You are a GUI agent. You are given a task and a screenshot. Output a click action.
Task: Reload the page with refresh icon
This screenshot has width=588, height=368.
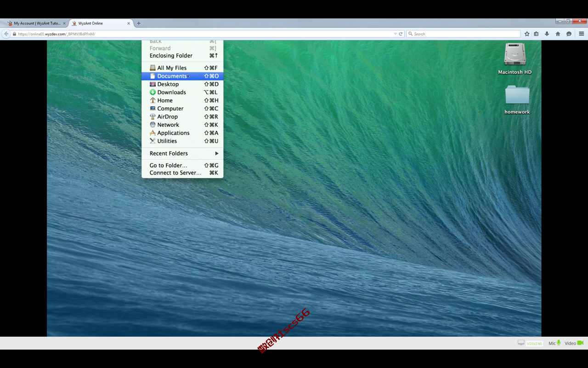[x=401, y=34]
